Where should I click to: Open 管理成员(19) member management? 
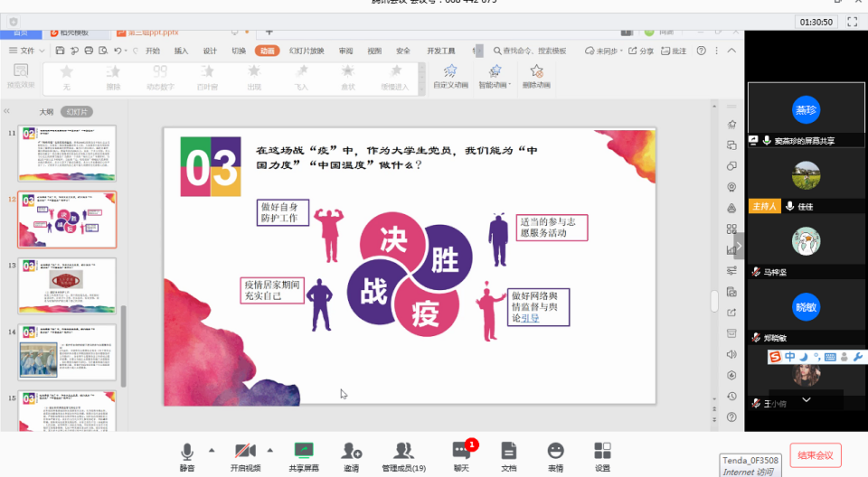(x=403, y=451)
